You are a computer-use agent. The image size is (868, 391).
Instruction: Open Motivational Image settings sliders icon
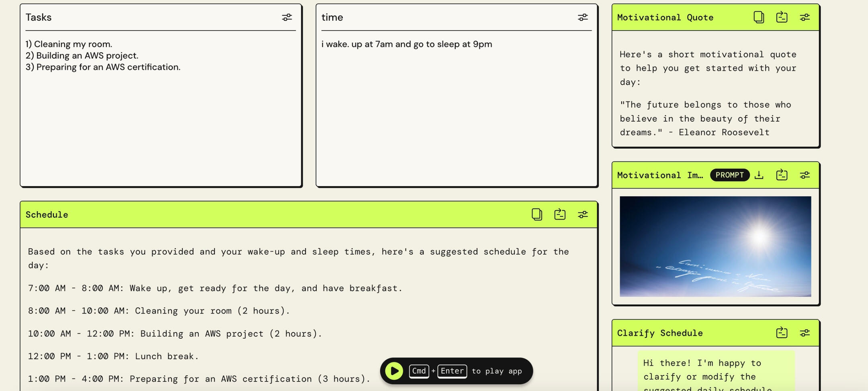(805, 175)
